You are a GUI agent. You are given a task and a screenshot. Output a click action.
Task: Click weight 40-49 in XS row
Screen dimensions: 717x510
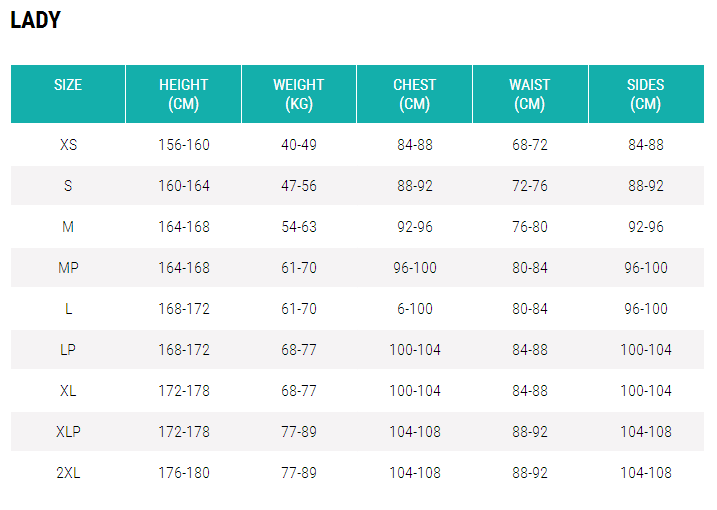click(299, 145)
